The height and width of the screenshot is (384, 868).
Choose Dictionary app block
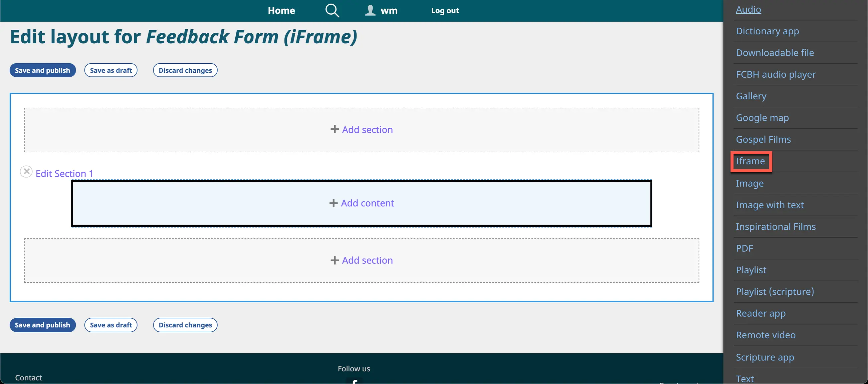click(x=767, y=31)
